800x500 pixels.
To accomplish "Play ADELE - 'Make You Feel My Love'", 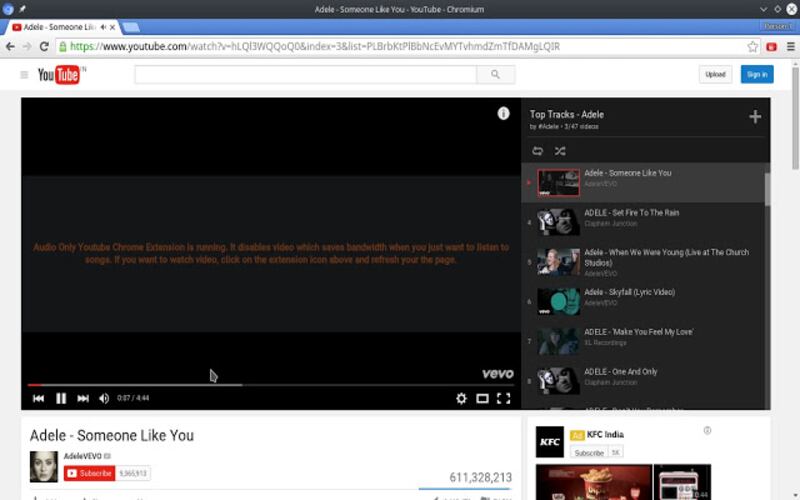I will pyautogui.click(x=643, y=342).
